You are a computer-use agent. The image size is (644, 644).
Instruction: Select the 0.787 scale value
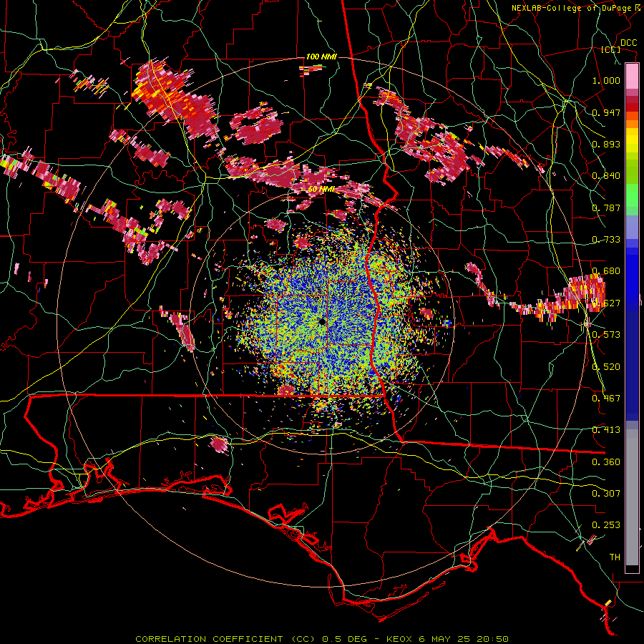606,208
